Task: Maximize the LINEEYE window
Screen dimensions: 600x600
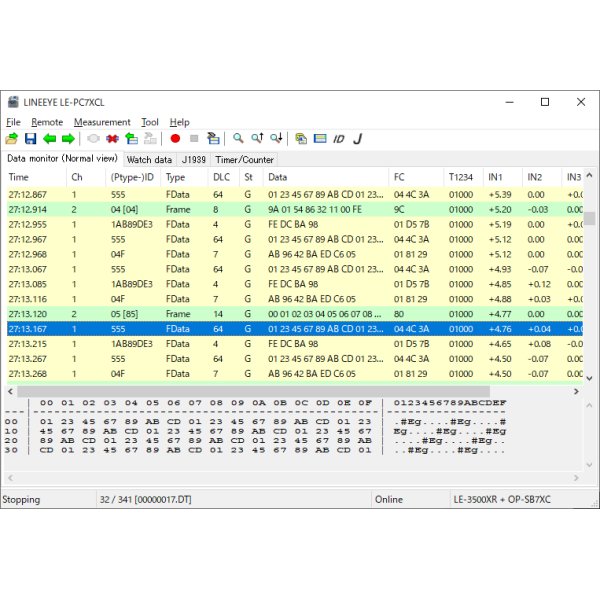Action: click(x=545, y=102)
